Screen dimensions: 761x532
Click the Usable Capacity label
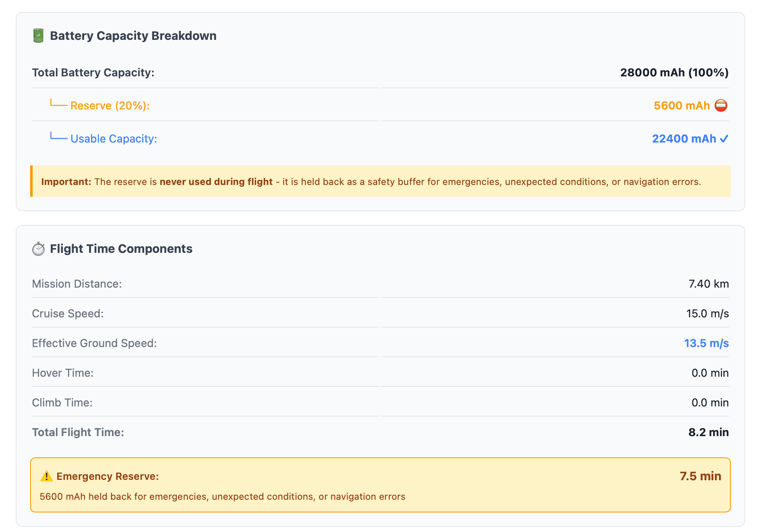click(114, 139)
